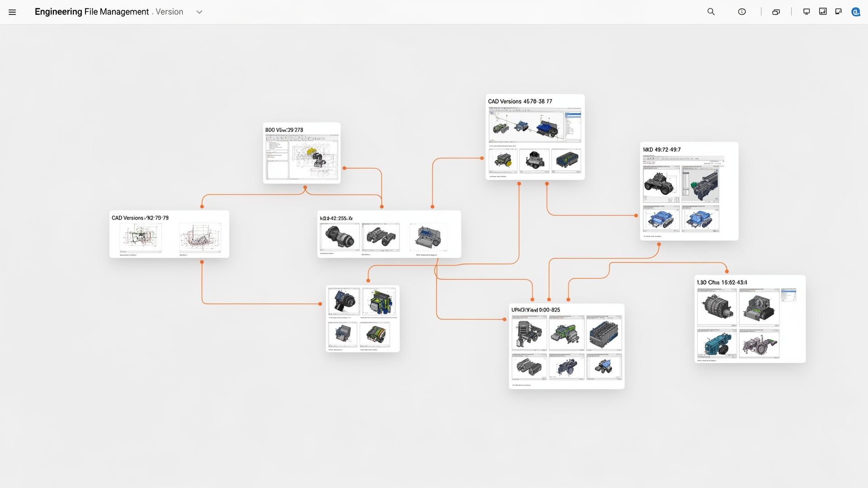Viewport: 868px width, 488px height.
Task: Open the blue user account avatar
Action: (855, 12)
